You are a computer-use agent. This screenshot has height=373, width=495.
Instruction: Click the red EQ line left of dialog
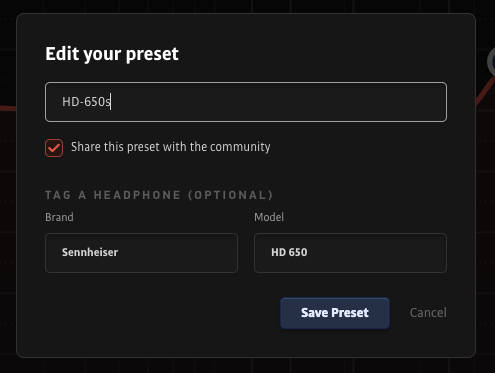[8, 108]
